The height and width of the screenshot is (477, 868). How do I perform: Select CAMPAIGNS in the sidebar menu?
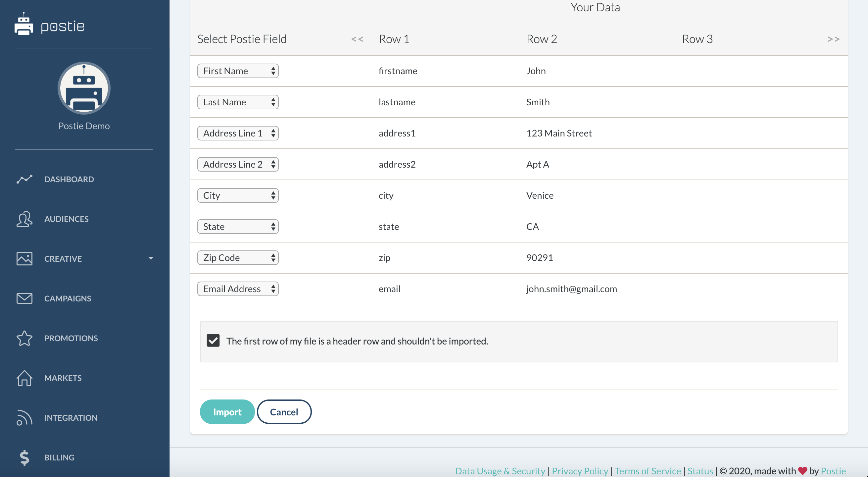click(68, 298)
